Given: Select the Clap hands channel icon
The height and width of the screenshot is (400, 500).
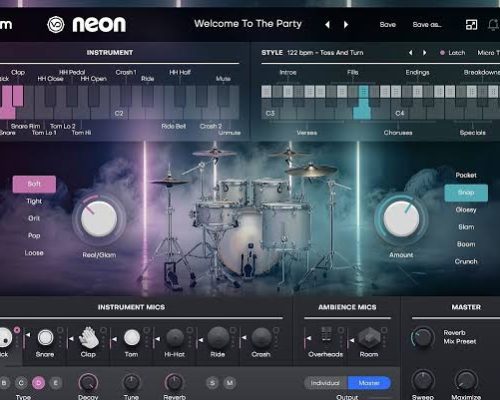Looking at the screenshot, I should (x=89, y=337).
